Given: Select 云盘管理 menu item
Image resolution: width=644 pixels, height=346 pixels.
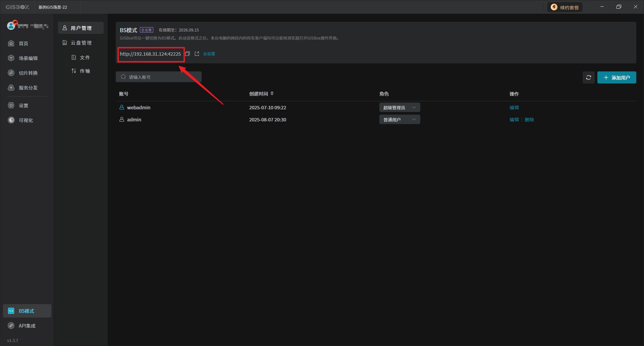Looking at the screenshot, I should point(81,43).
